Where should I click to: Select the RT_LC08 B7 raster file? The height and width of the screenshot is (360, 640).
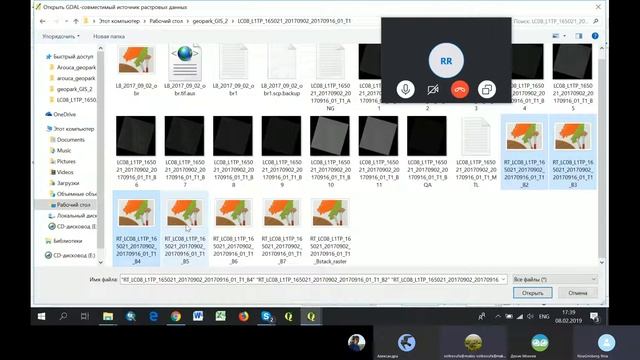(282, 228)
